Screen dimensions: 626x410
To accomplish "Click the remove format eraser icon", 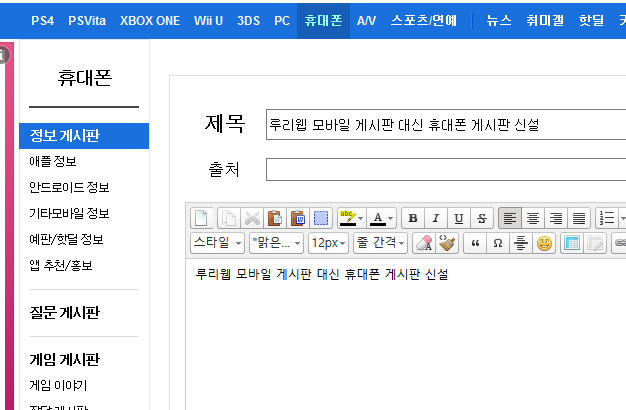I will click(x=424, y=243).
